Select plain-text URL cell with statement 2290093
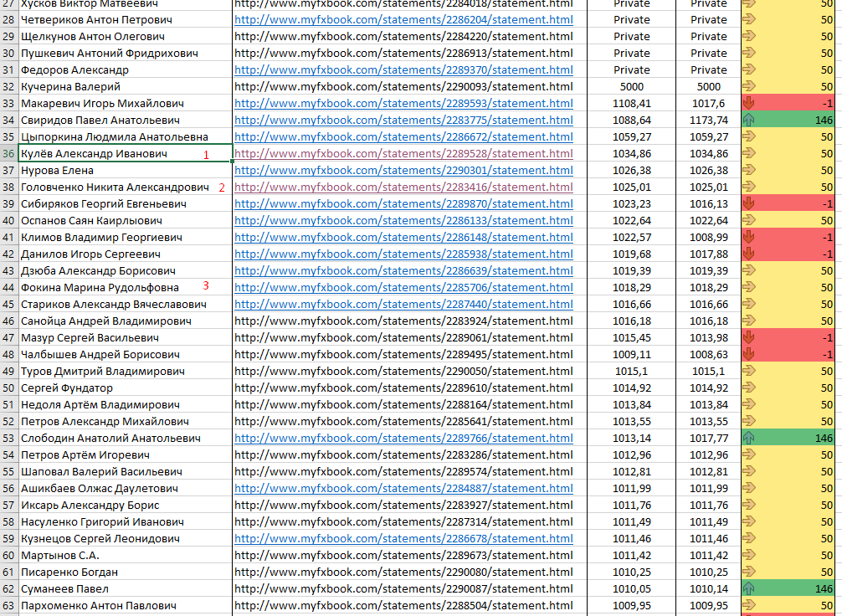 410,86
